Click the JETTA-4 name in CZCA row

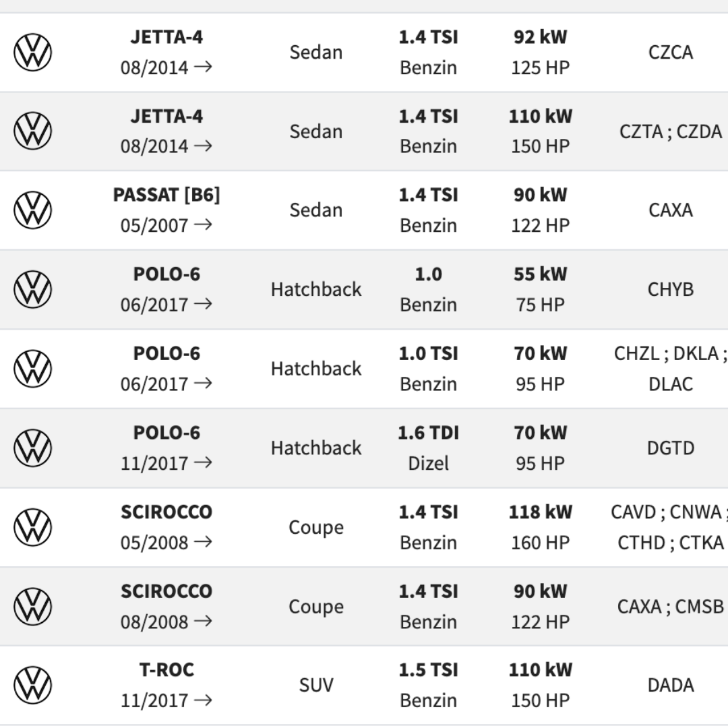[166, 37]
